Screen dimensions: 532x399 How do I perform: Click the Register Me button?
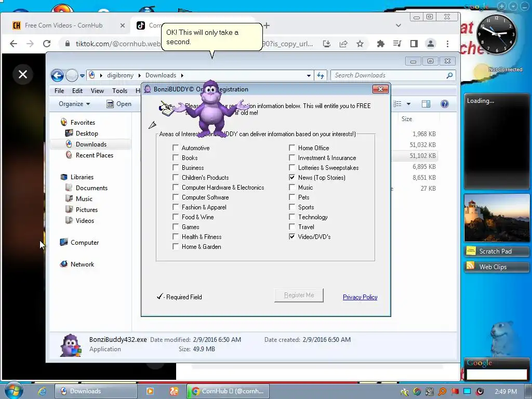(299, 295)
